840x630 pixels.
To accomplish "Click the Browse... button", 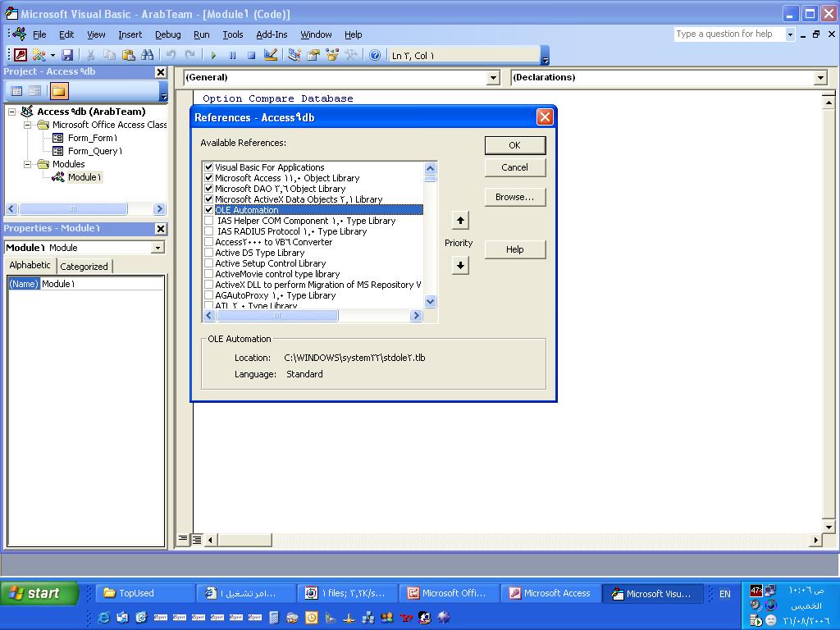I will click(515, 197).
